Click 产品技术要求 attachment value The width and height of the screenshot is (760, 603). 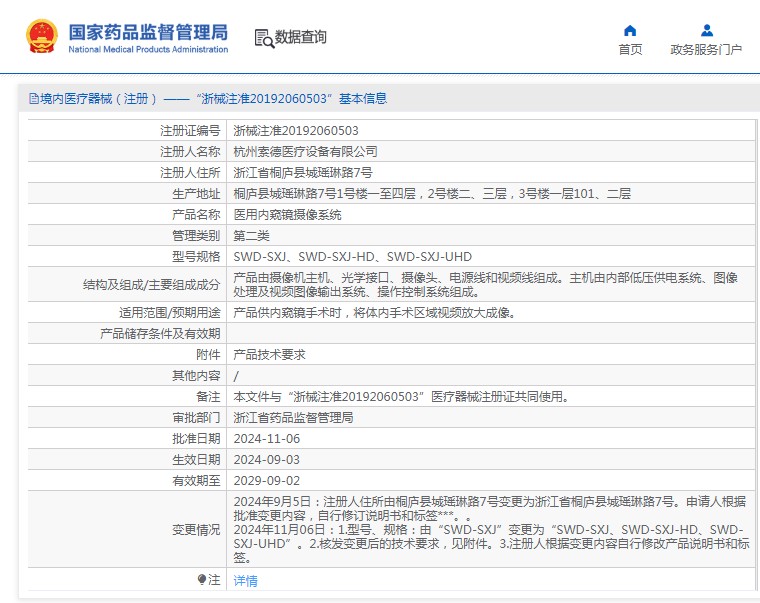(269, 355)
